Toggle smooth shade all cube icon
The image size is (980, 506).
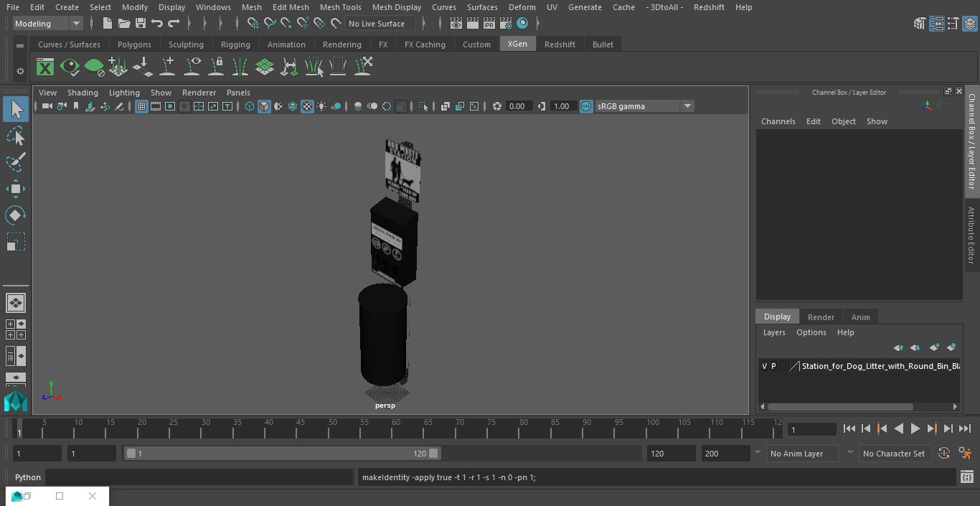[x=264, y=106]
